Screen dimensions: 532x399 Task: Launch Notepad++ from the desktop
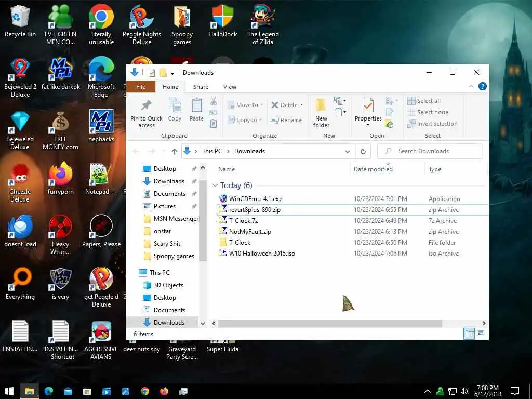[101, 179]
